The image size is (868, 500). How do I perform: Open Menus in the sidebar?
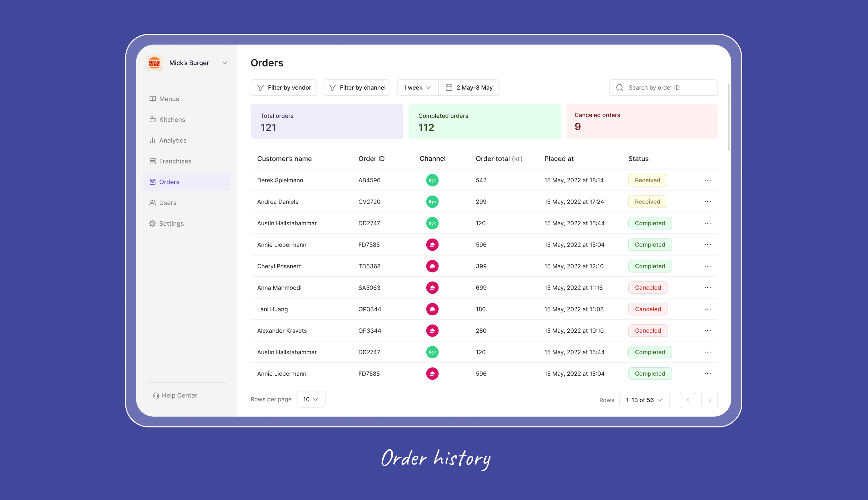click(x=186, y=99)
